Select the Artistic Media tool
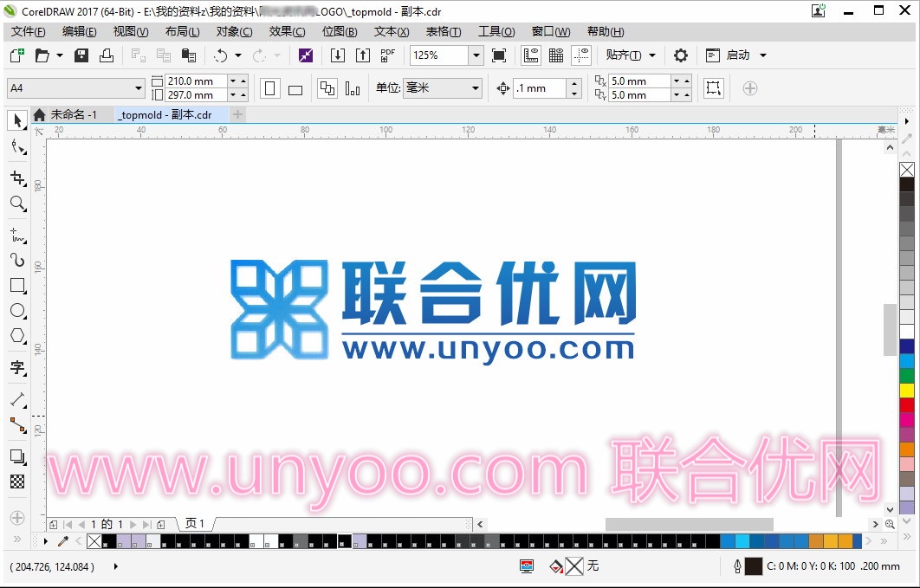The width and height of the screenshot is (920, 588). point(17,261)
